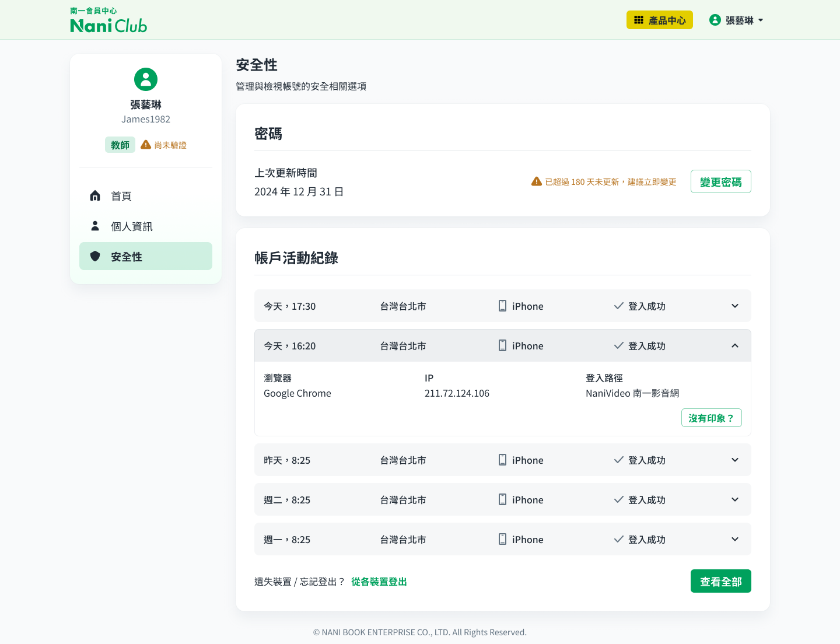Click the 遺失裝置 / 忘記登出？ text

[300, 582]
